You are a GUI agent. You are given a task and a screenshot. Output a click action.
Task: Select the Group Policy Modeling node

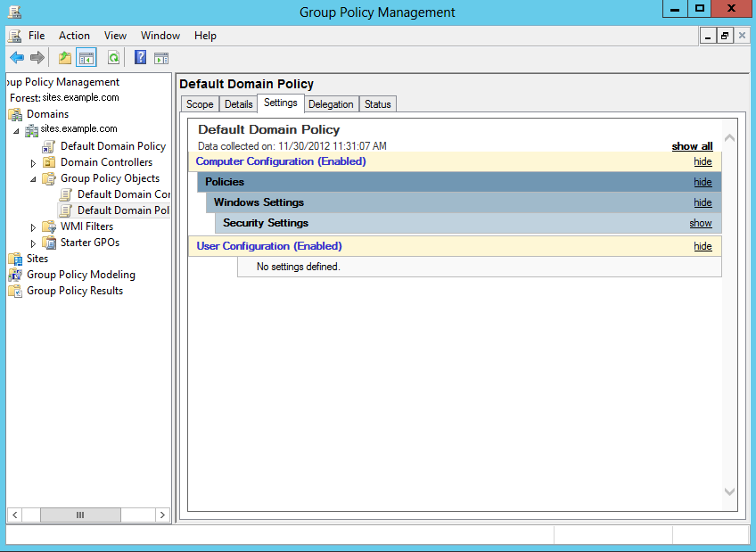pyautogui.click(x=80, y=275)
